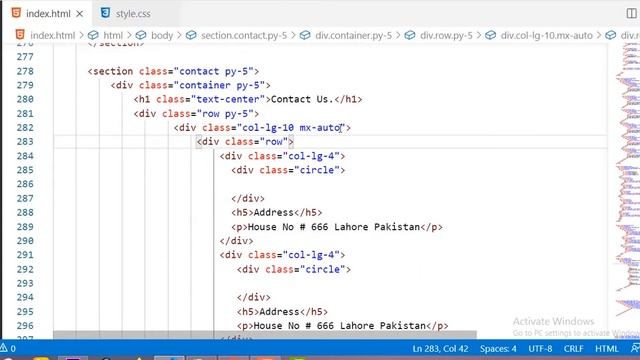The height and width of the screenshot is (360, 640).
Task: Close the index.html tab
Action: pyautogui.click(x=80, y=14)
